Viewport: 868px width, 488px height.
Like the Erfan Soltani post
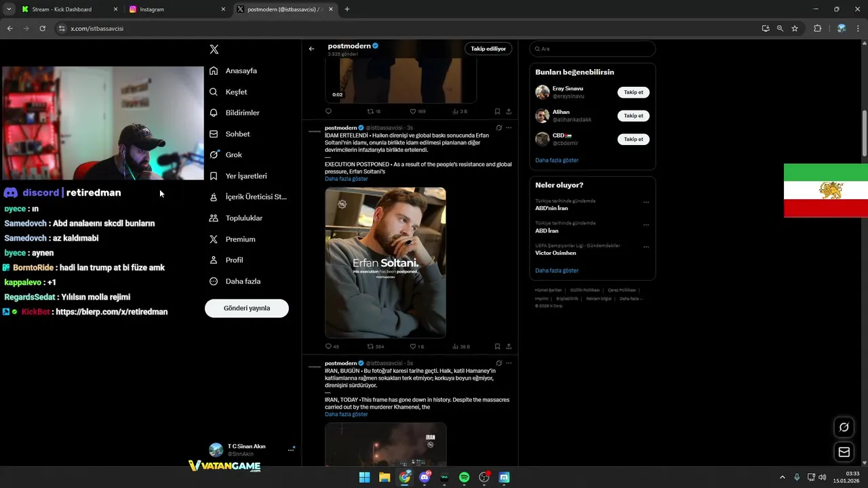pos(413,346)
